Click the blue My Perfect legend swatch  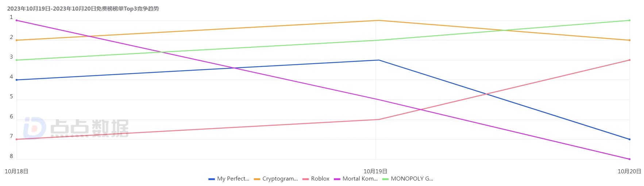pos(212,179)
